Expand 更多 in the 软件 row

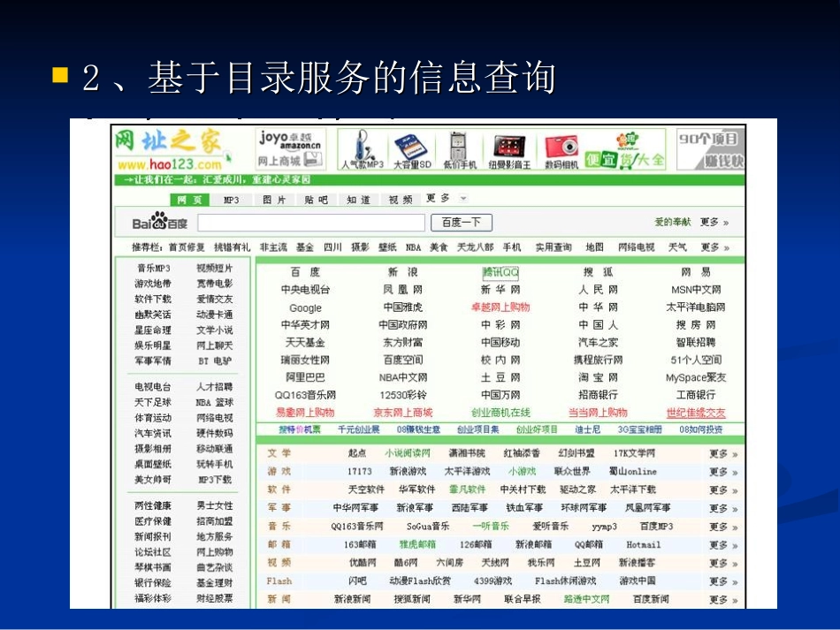(723, 490)
